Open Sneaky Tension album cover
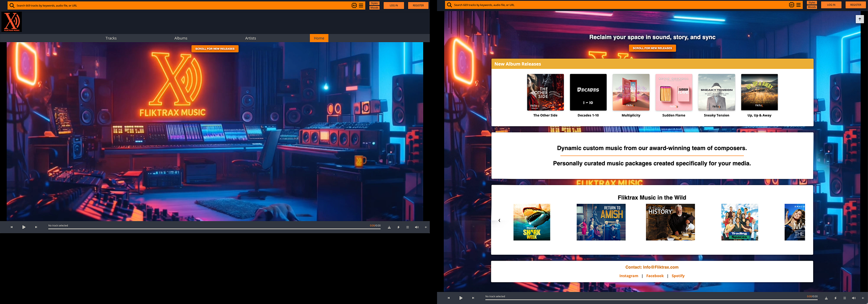Image resolution: width=868 pixels, height=304 pixels. [717, 92]
